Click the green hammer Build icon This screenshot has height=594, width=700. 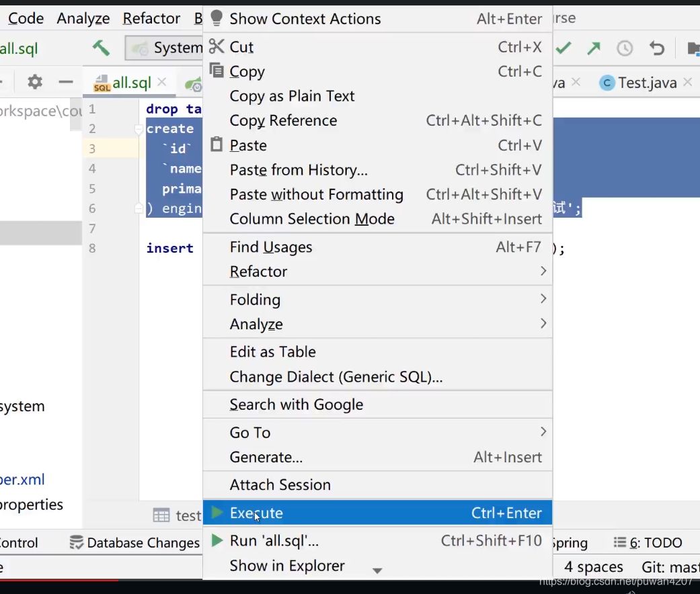(101, 48)
